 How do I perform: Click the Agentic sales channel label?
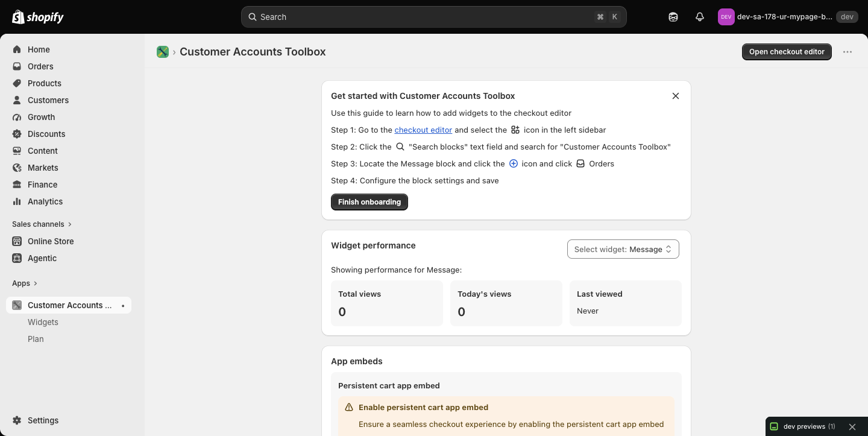coord(42,258)
